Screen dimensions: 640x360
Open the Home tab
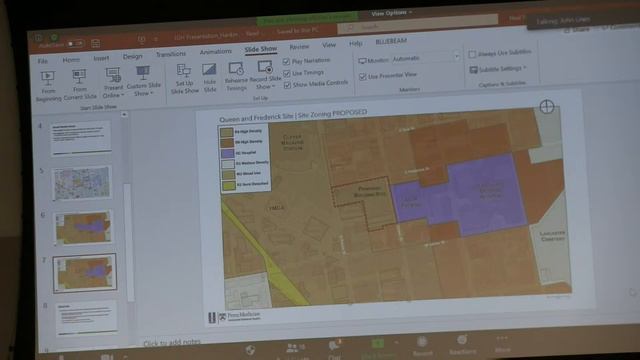point(71,60)
